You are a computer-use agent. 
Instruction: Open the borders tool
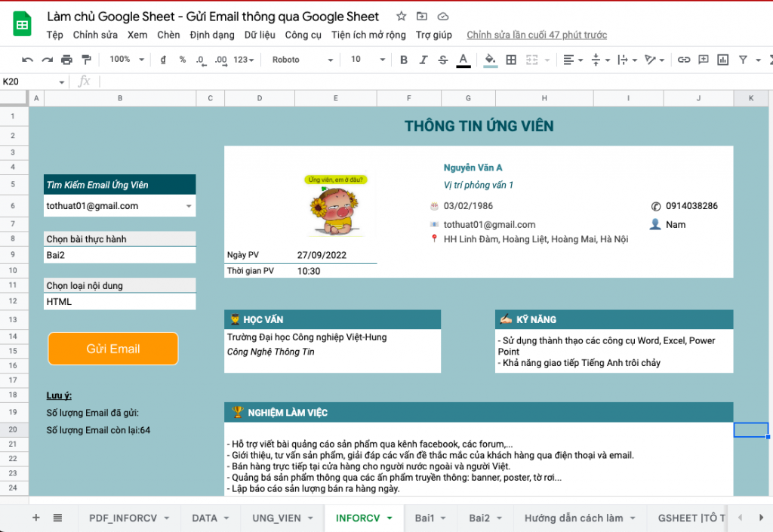(511, 60)
